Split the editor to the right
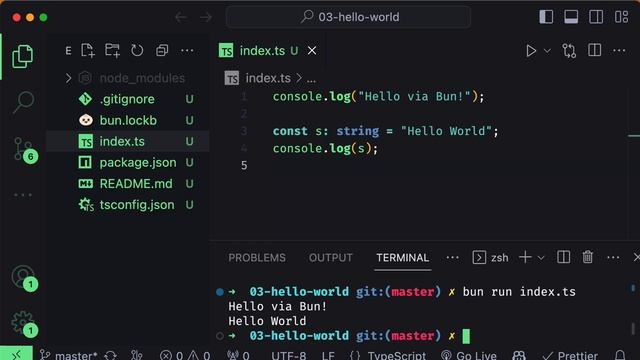The height and width of the screenshot is (360, 640). (594, 51)
